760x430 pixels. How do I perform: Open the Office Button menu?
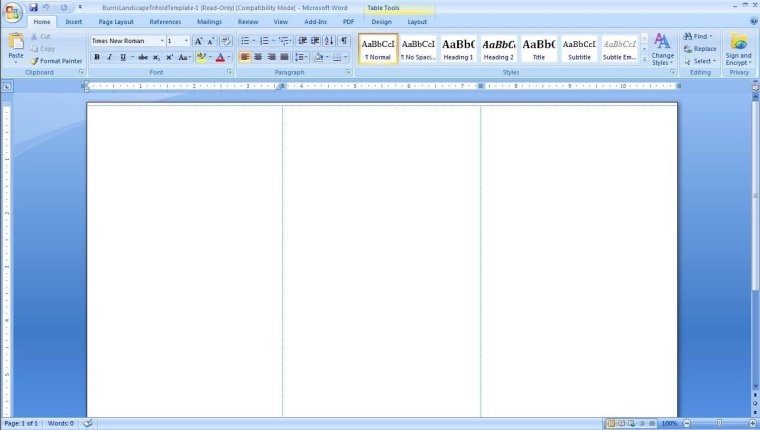(x=12, y=11)
